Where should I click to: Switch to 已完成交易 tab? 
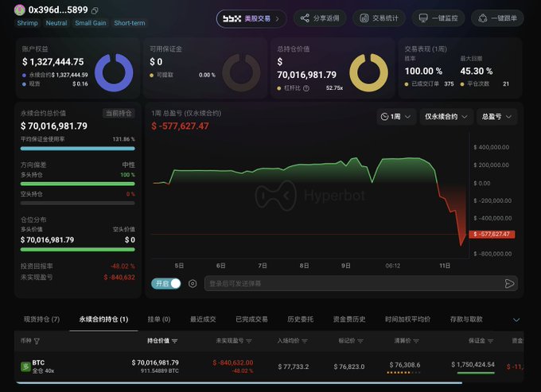(x=251, y=320)
